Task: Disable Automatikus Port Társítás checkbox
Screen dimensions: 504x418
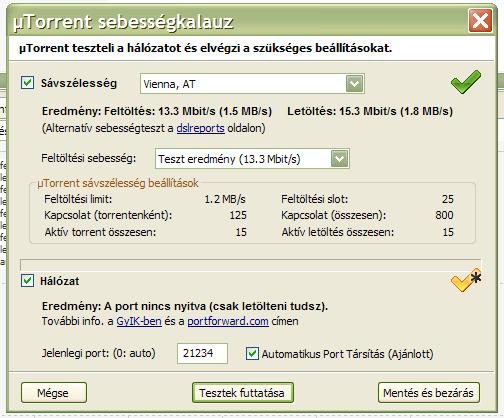Action: (252, 354)
